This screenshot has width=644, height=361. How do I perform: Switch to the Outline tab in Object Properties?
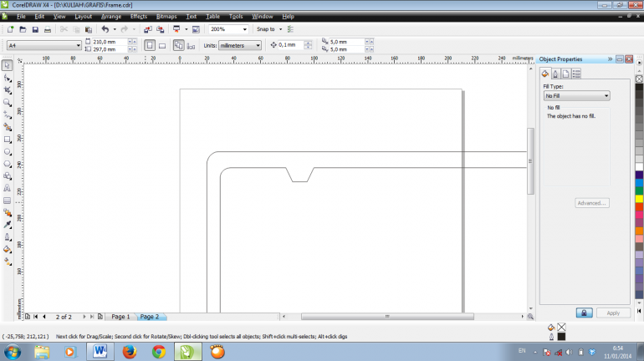point(555,74)
